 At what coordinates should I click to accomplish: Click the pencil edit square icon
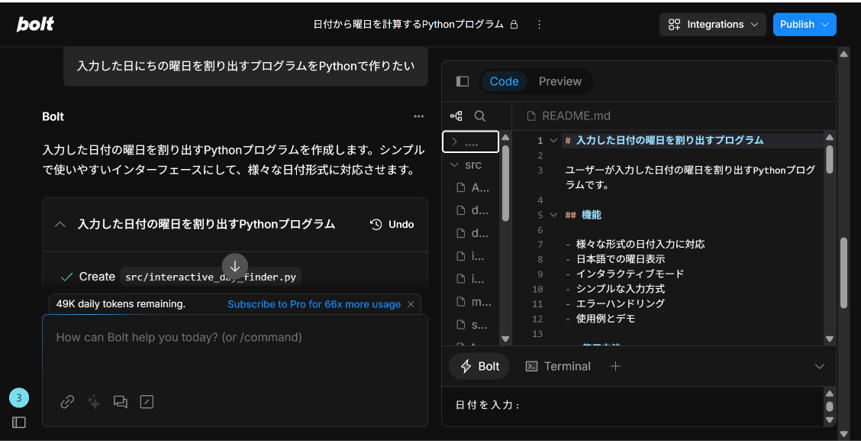coord(147,402)
